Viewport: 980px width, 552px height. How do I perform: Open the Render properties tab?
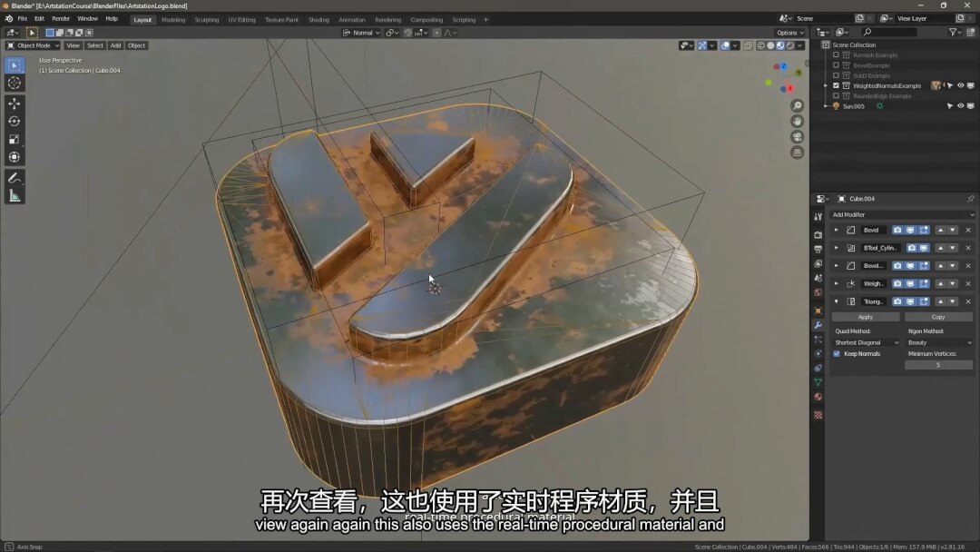pos(818,234)
